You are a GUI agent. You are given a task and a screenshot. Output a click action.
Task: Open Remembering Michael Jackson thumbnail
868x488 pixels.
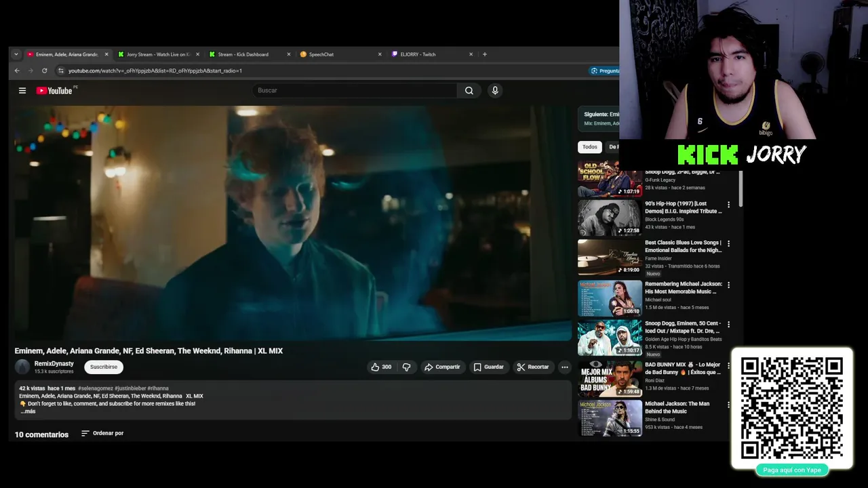click(610, 298)
